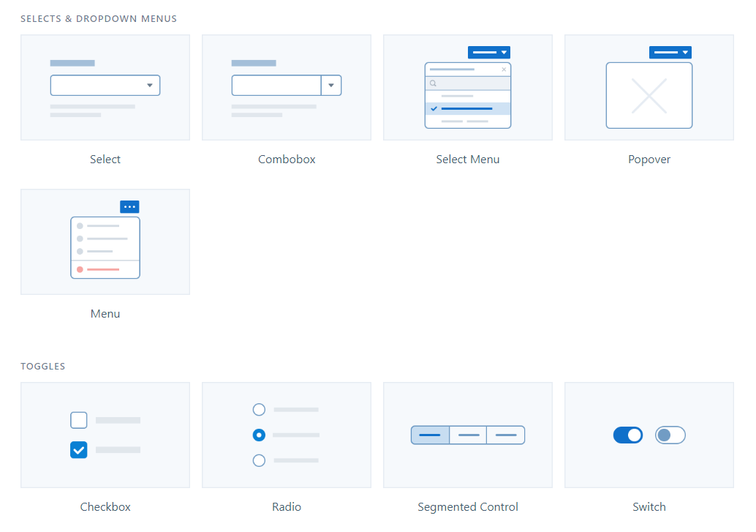Tick the unchecked checkbox illustration
This screenshot has height=532, width=756.
(79, 420)
